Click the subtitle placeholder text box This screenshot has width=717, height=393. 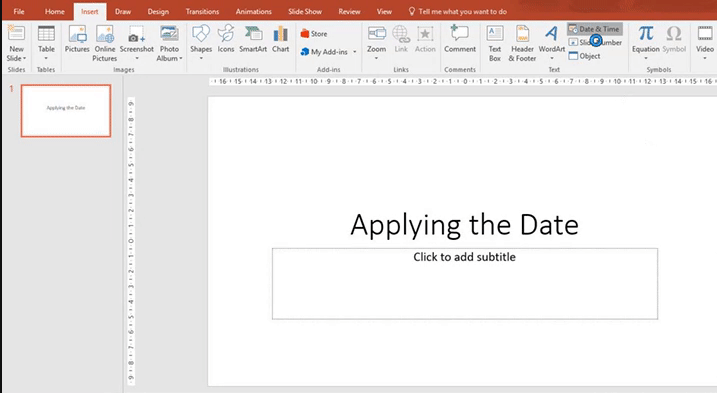(465, 284)
